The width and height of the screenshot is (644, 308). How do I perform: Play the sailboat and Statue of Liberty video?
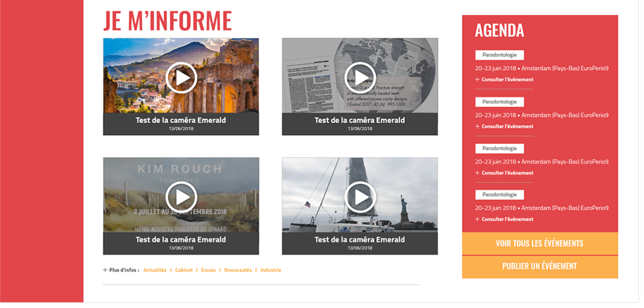coord(360,197)
